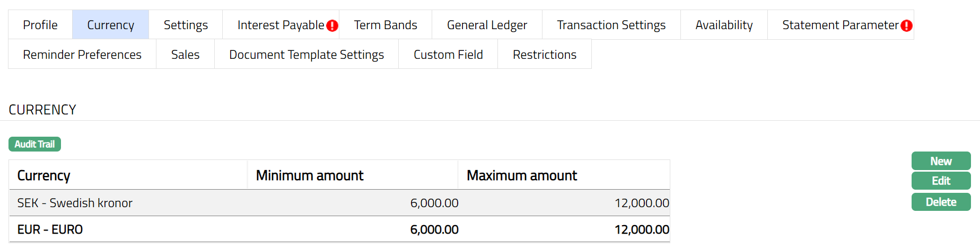980x249 pixels.
Task: Select the SEK - Swedish kronor row
Action: click(339, 203)
